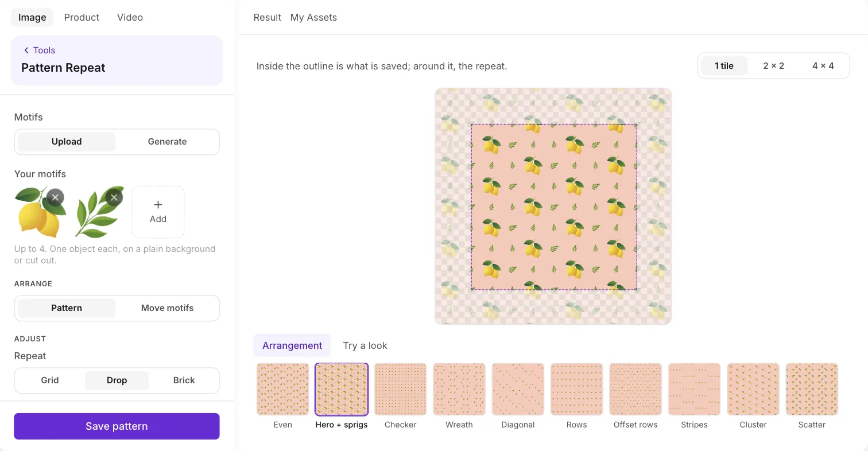Switch to the My Assets tab

pyautogui.click(x=313, y=17)
